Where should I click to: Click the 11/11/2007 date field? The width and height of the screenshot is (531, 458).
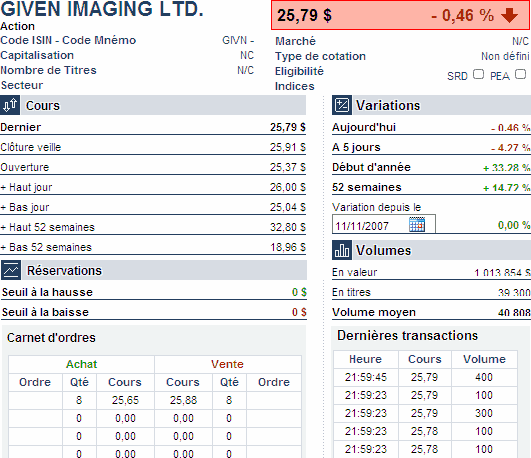[x=384, y=224]
